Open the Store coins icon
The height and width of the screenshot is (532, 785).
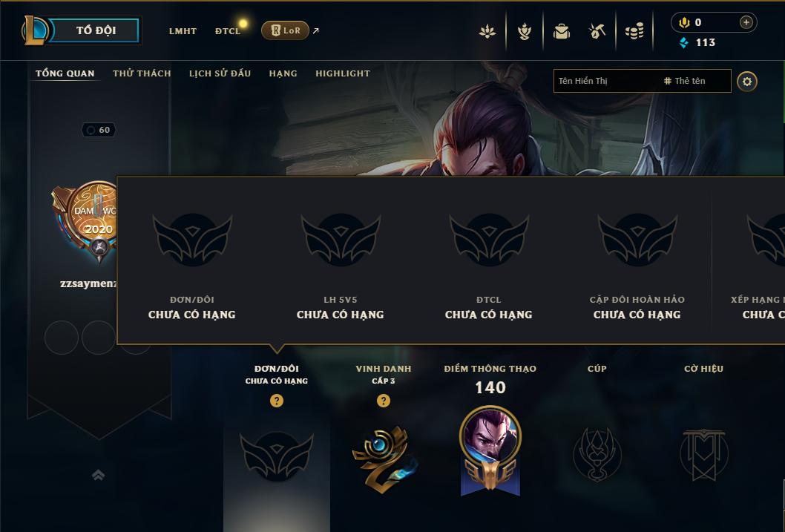coord(634,31)
